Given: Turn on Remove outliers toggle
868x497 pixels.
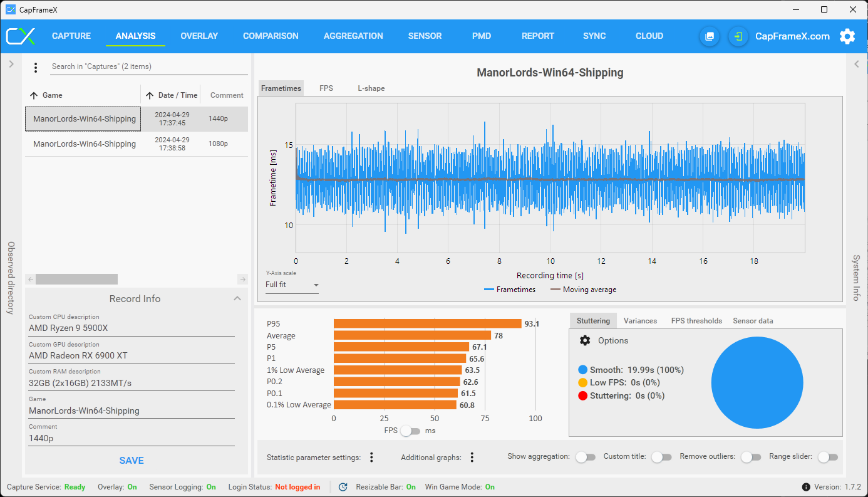Looking at the screenshot, I should tap(751, 457).
